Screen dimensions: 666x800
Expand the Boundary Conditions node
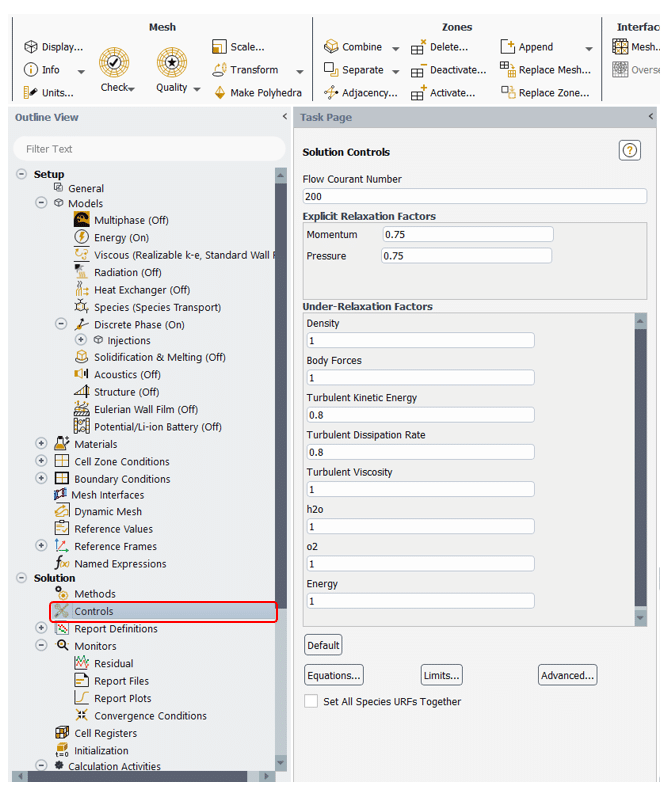[41, 479]
